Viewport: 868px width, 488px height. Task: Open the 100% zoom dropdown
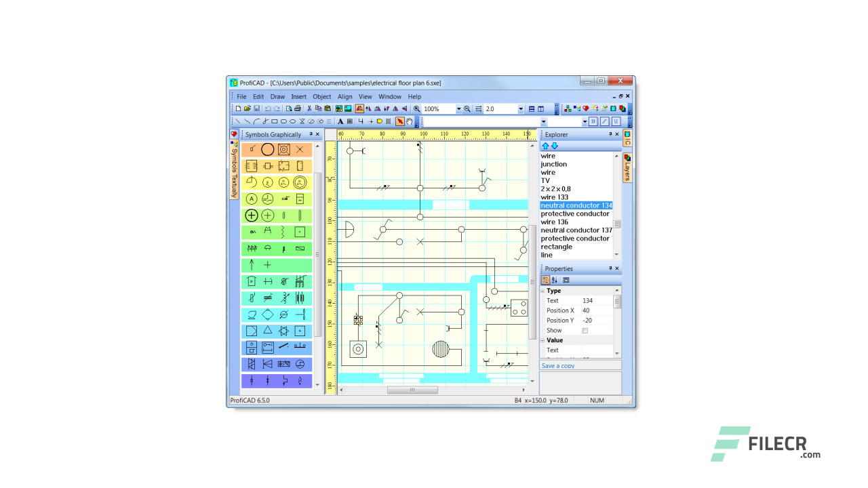tap(458, 108)
